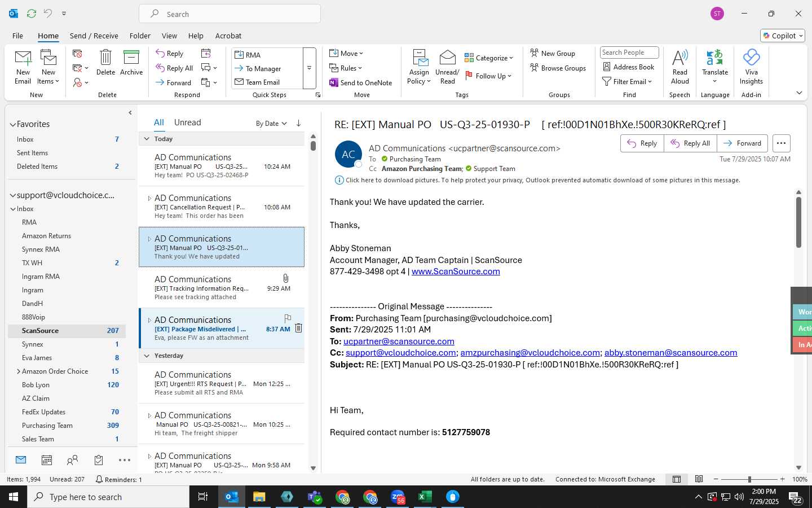Open the Help tab

(x=196, y=36)
